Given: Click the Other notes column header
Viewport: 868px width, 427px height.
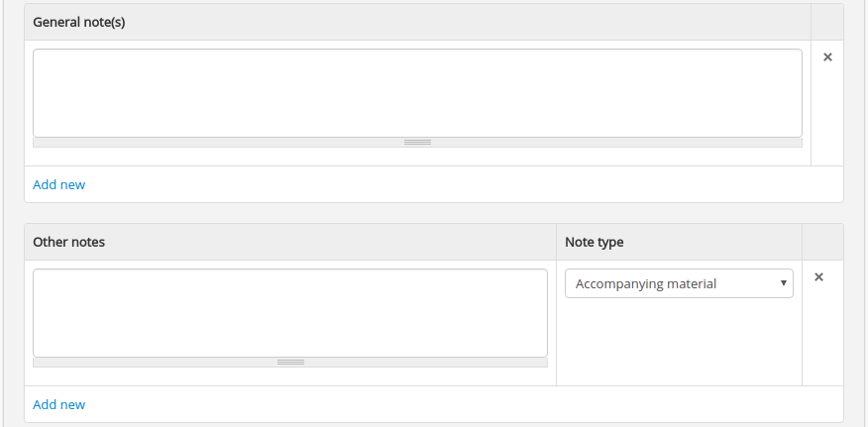Looking at the screenshot, I should pos(69,242).
